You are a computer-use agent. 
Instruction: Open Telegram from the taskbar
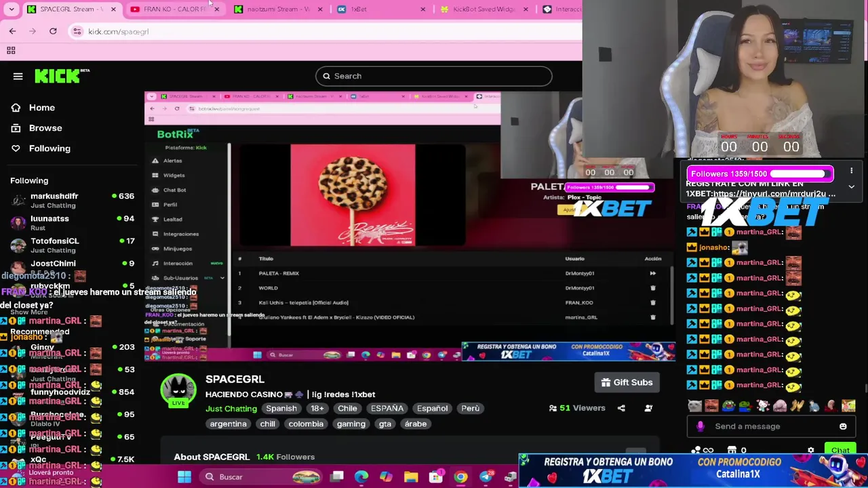pyautogui.click(x=486, y=476)
